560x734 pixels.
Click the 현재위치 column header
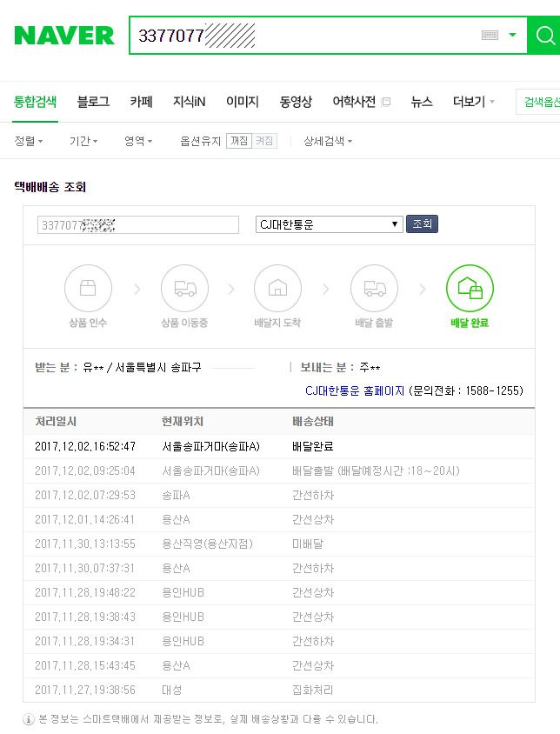[183, 421]
